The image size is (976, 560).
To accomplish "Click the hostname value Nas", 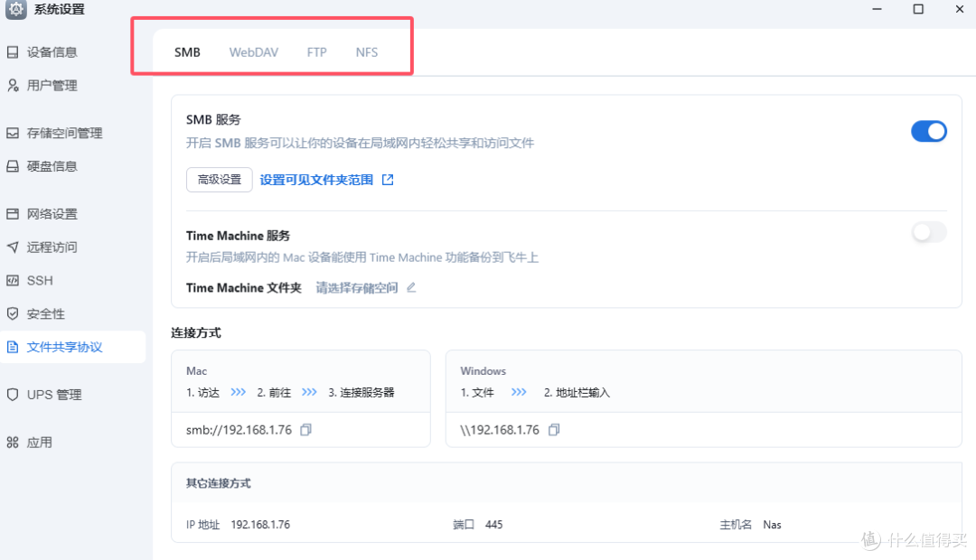I will [x=772, y=525].
